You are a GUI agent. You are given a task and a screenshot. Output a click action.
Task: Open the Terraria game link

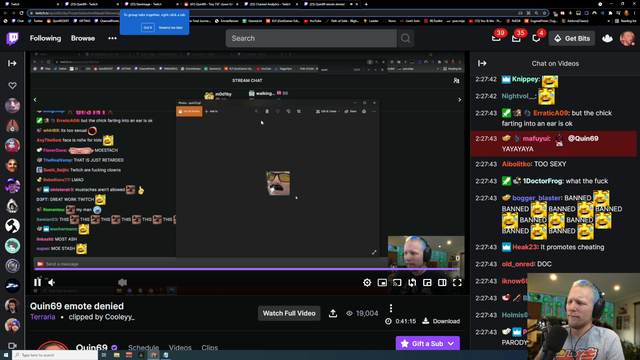click(42, 317)
